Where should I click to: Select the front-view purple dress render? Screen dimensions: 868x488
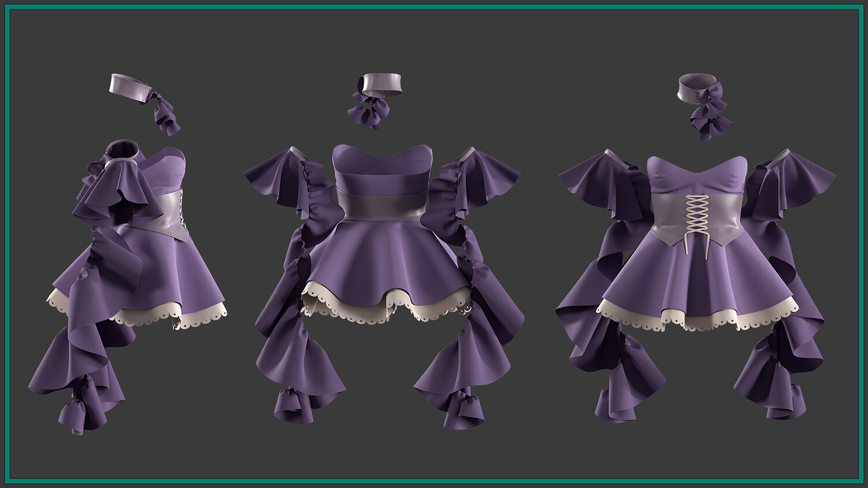[x=383, y=286]
